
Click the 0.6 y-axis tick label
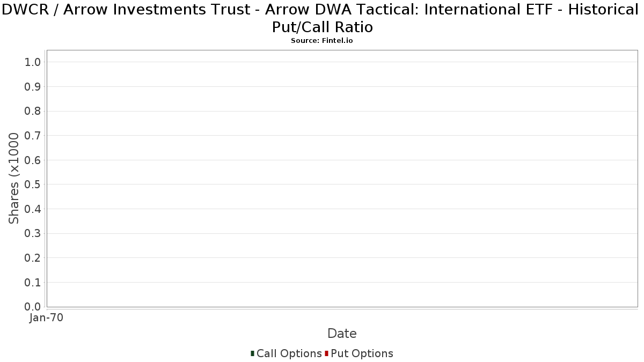coord(33,160)
